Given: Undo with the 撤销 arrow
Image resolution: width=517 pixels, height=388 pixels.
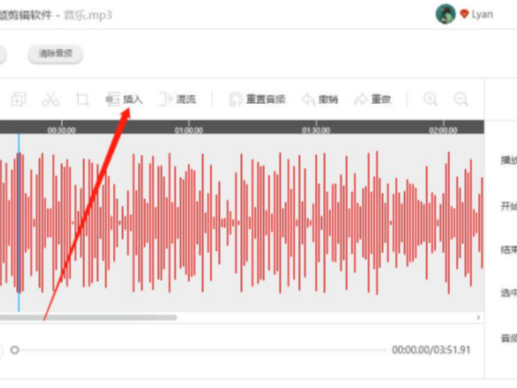Looking at the screenshot, I should (320, 99).
